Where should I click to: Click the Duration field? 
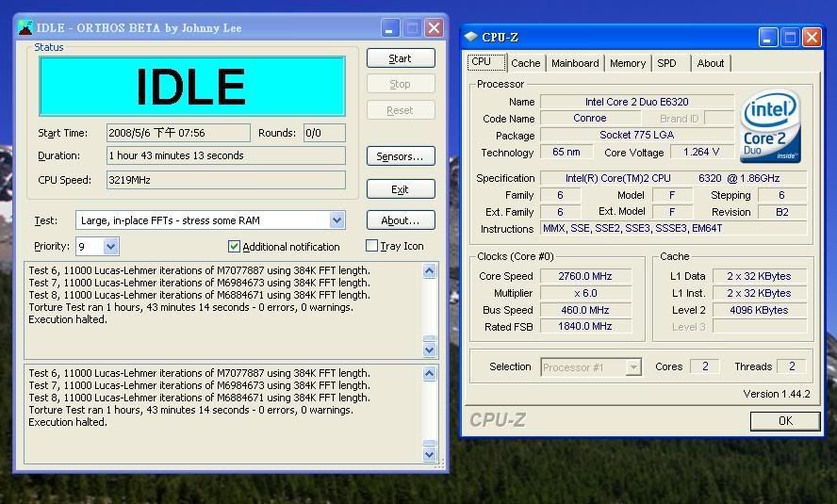[226, 155]
